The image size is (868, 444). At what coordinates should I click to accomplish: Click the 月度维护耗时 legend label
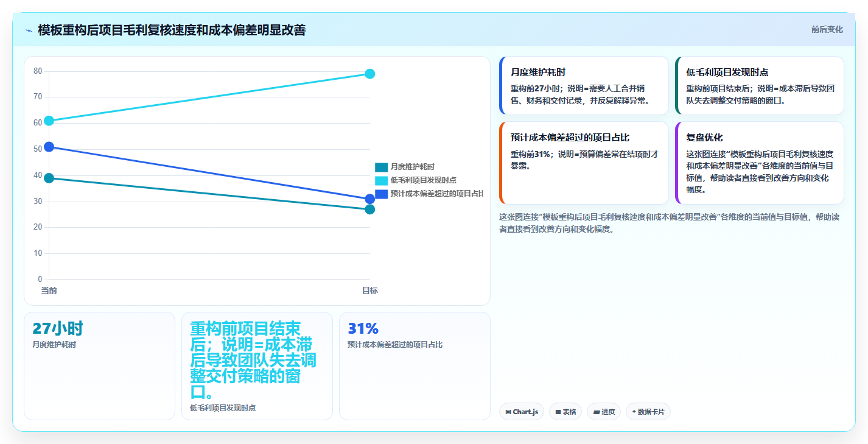[412, 167]
